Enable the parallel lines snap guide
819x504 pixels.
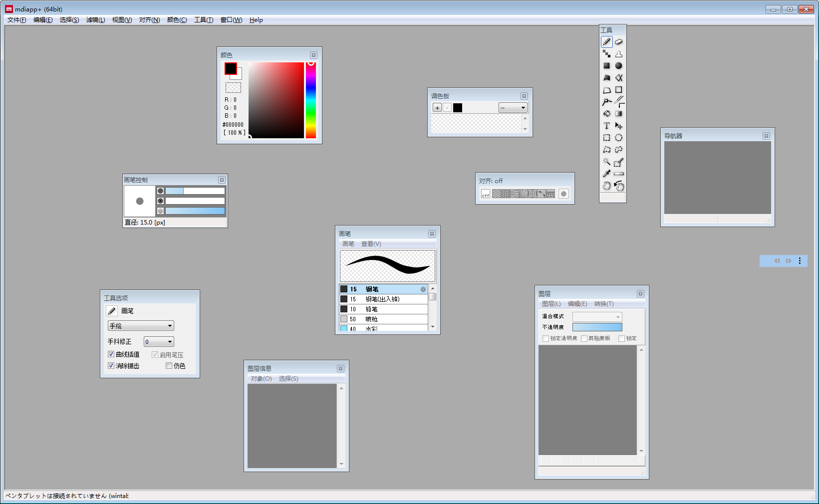pos(497,194)
